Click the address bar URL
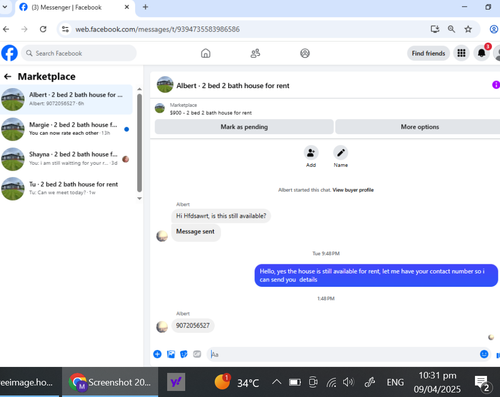Screen dimensions: 500x397 [x=157, y=29]
